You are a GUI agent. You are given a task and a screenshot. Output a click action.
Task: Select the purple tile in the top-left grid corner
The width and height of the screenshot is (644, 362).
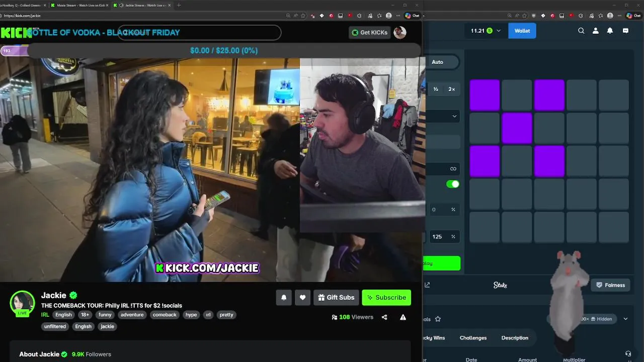coord(485,95)
